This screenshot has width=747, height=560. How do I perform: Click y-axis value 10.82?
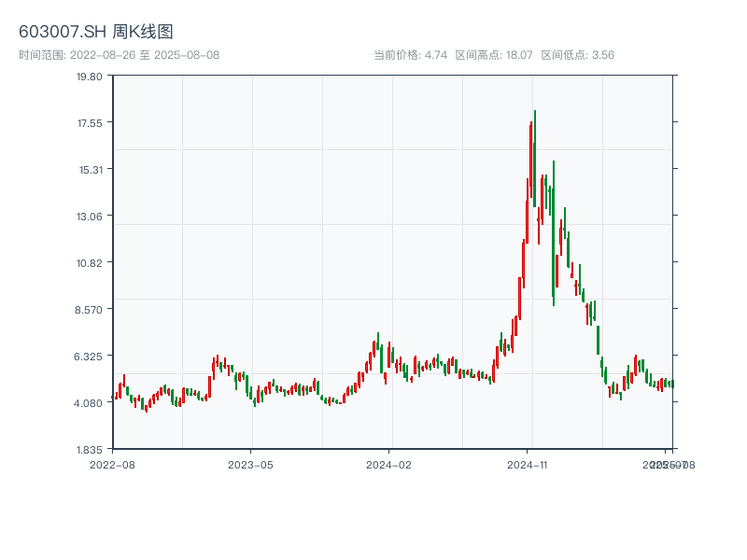[x=89, y=263]
